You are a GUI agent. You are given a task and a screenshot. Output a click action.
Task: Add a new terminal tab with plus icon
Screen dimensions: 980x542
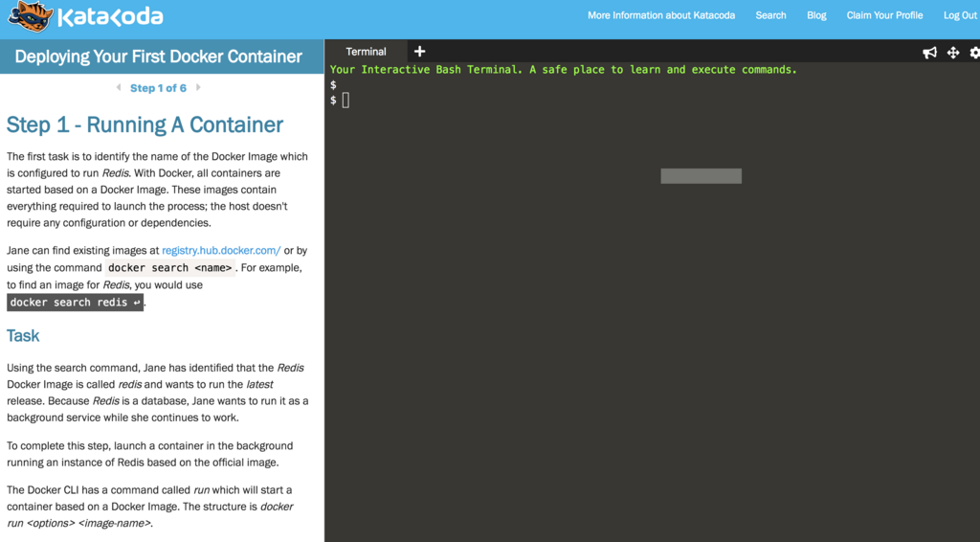click(x=419, y=52)
